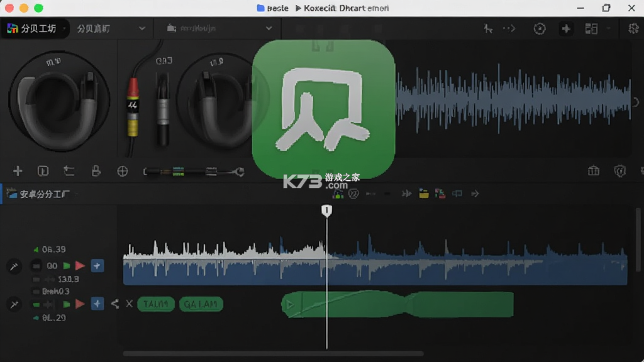Toggle the green square next to second track play

pyautogui.click(x=66, y=304)
